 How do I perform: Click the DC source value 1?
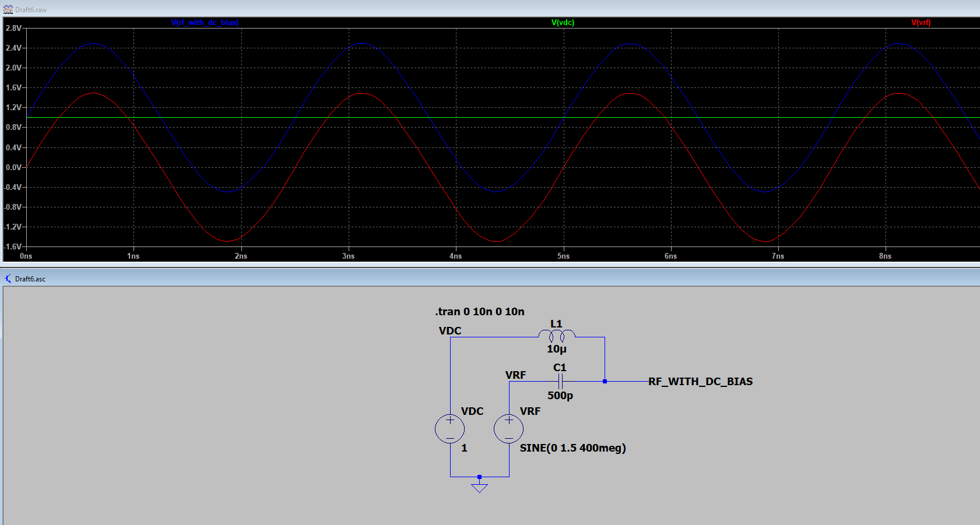pos(464,448)
